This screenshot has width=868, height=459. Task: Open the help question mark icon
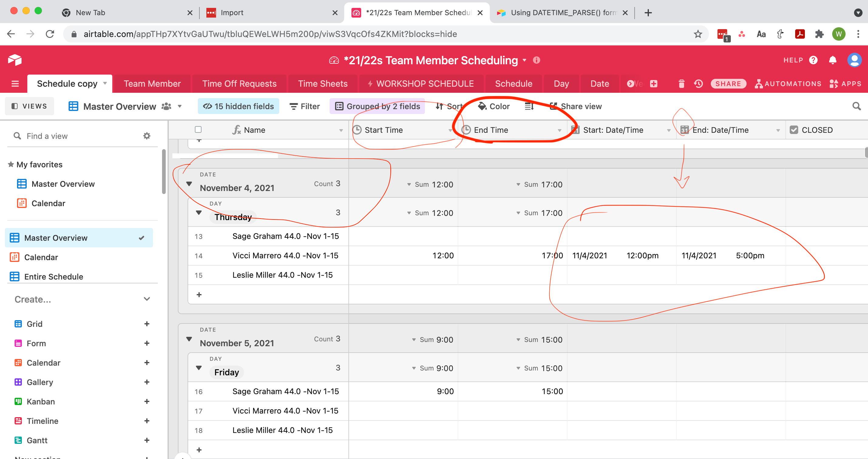[x=813, y=60]
